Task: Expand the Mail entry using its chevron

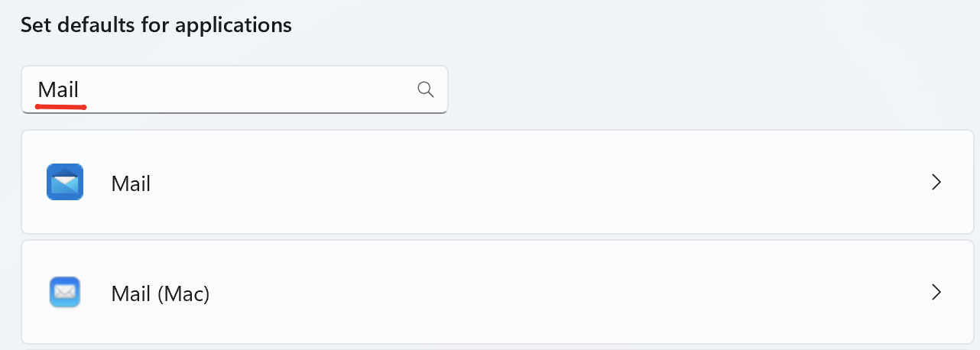Action: [936, 182]
